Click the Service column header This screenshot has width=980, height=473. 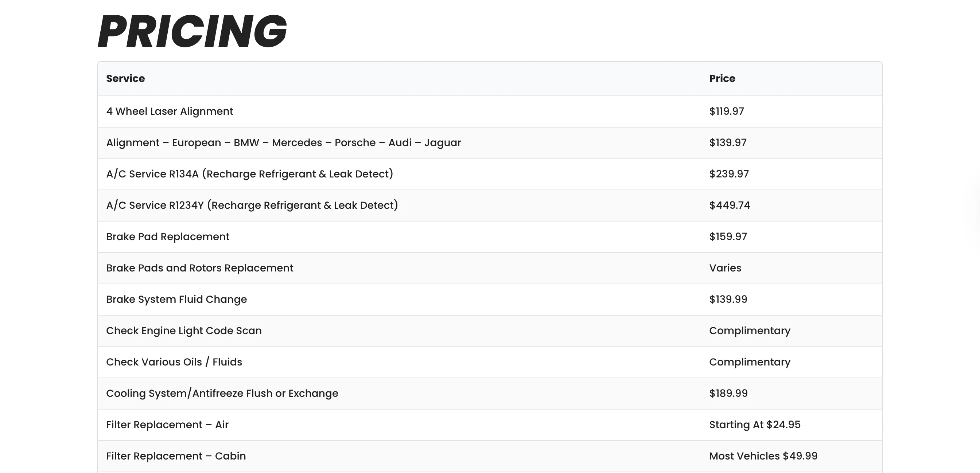point(125,78)
